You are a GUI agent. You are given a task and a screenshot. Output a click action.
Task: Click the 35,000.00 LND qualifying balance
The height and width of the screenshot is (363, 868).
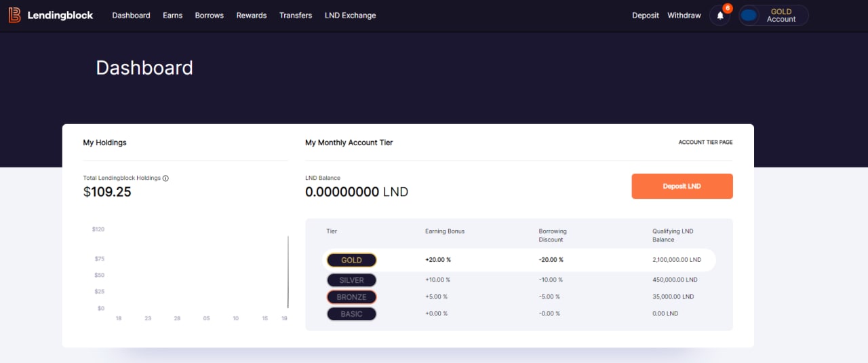(673, 297)
